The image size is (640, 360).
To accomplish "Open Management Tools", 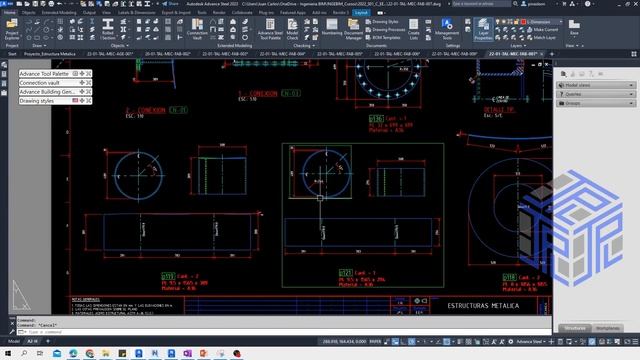I will 447,29.
